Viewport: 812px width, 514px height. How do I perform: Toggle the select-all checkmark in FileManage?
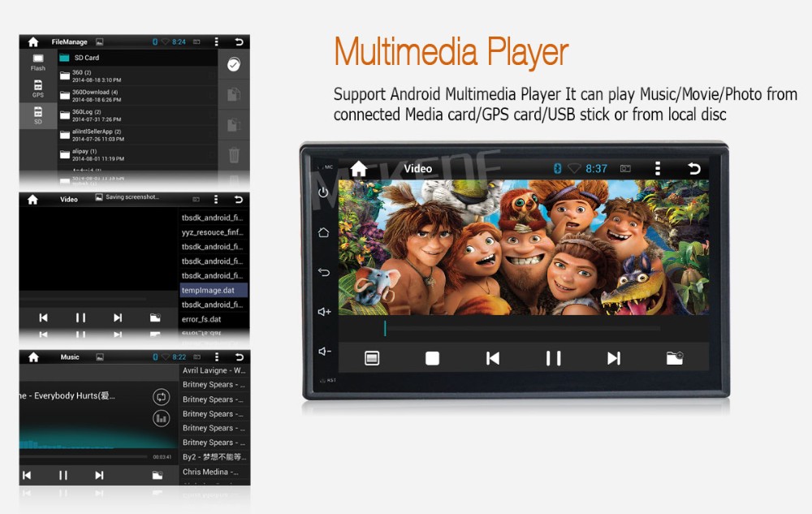(x=234, y=65)
